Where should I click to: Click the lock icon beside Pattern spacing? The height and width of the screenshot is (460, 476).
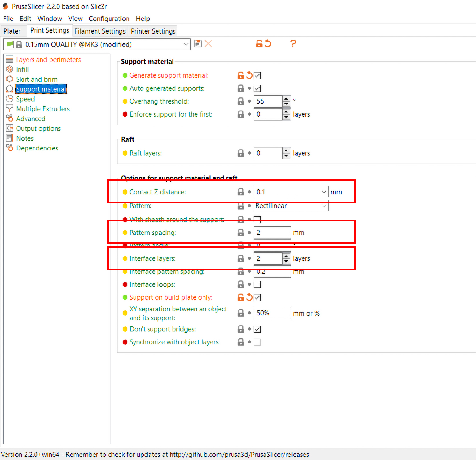point(241,233)
